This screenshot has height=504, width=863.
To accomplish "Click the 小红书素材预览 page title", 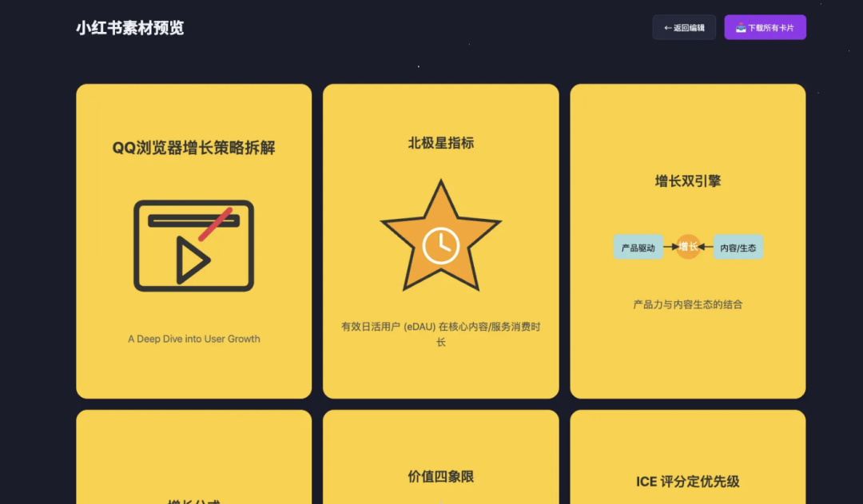I will pos(130,27).
